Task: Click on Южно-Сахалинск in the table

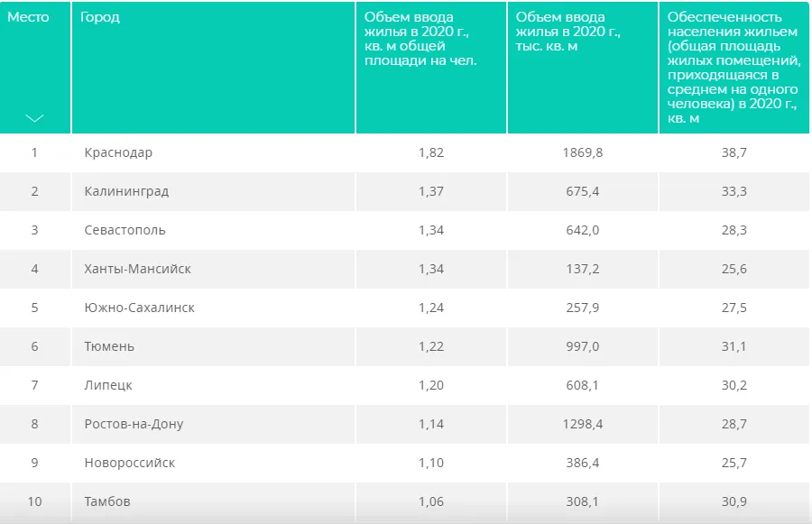Action: tap(139, 308)
